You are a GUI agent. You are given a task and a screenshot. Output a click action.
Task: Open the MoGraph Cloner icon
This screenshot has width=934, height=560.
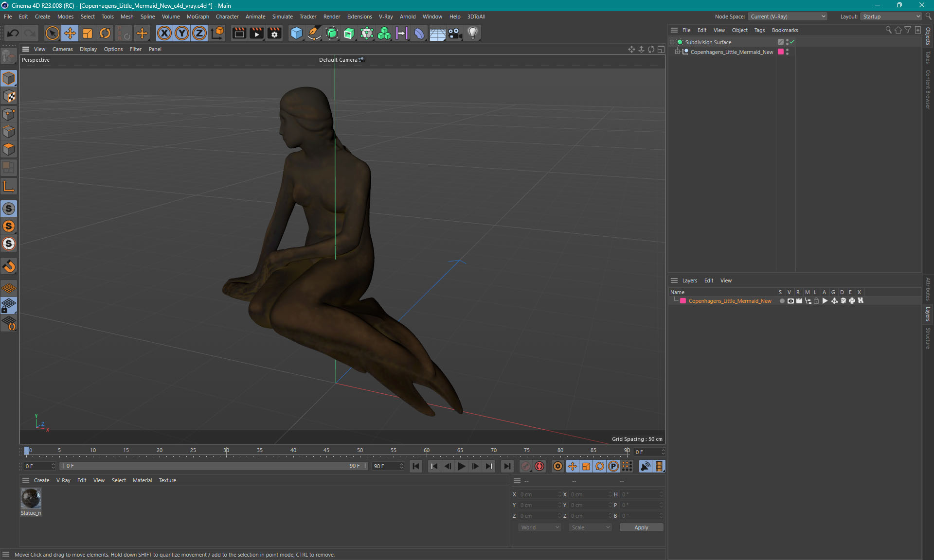(384, 33)
